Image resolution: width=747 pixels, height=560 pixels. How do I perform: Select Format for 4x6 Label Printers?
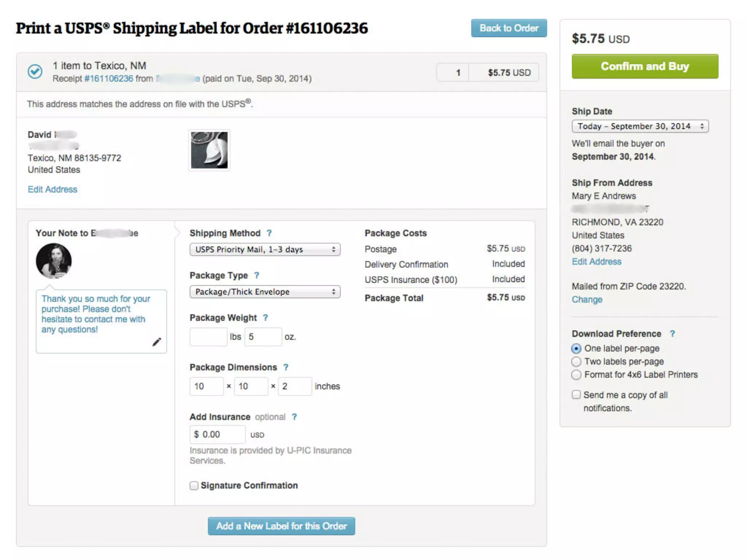[576, 375]
